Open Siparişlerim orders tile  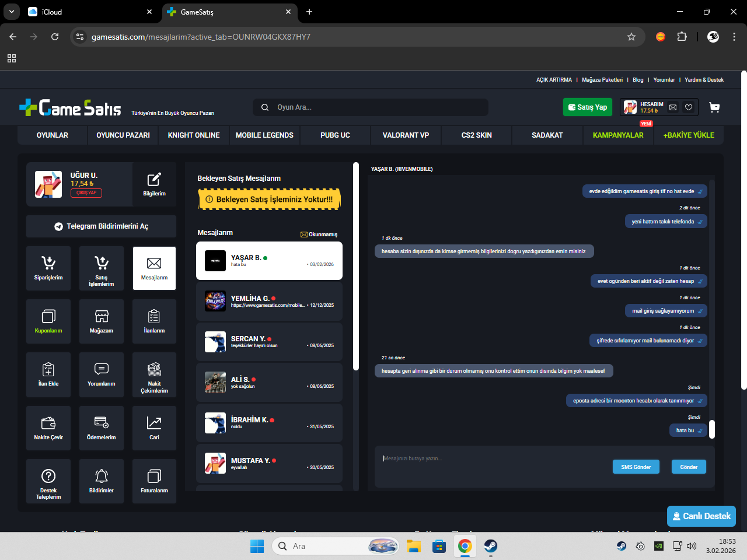click(x=48, y=268)
